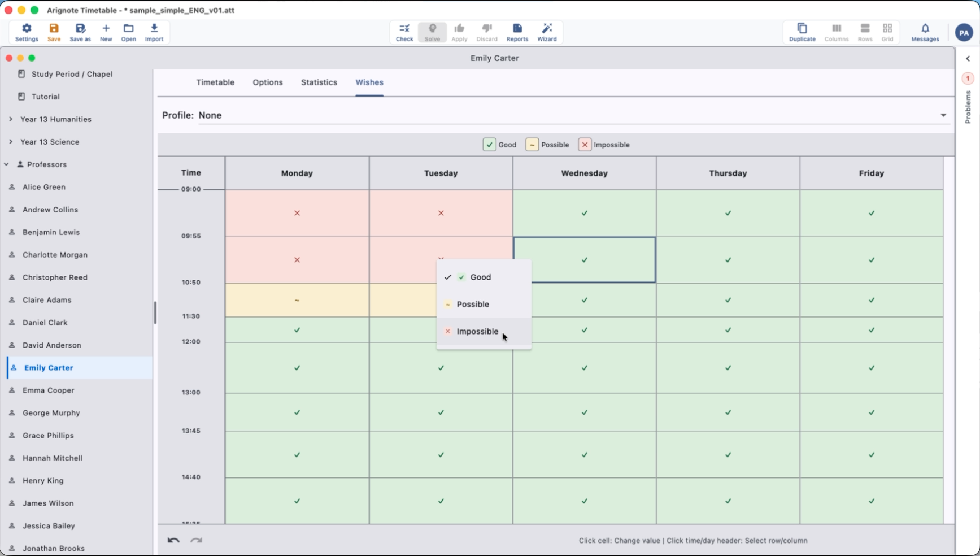This screenshot has height=556, width=980.
Task: Run the Check tool
Action: point(404,33)
